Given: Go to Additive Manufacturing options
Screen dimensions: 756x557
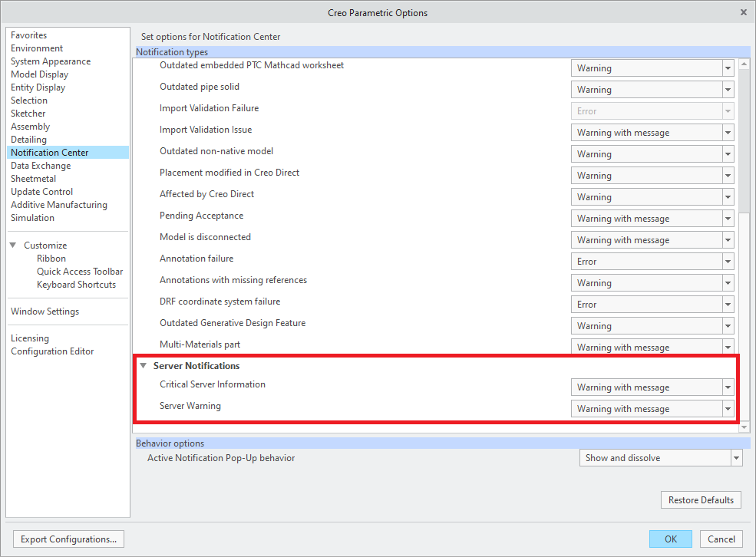Looking at the screenshot, I should (x=59, y=204).
